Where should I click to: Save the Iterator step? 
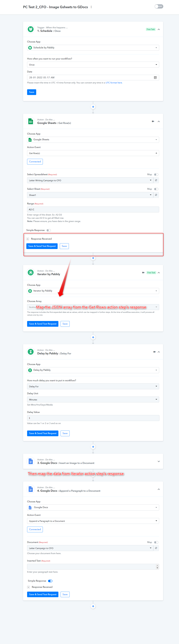(x=65, y=324)
